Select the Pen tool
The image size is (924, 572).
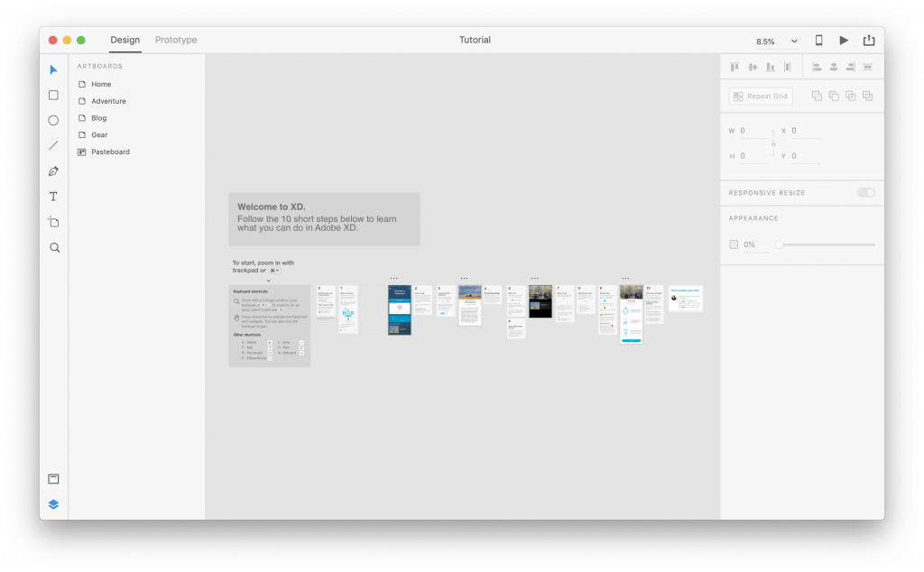pyautogui.click(x=53, y=171)
